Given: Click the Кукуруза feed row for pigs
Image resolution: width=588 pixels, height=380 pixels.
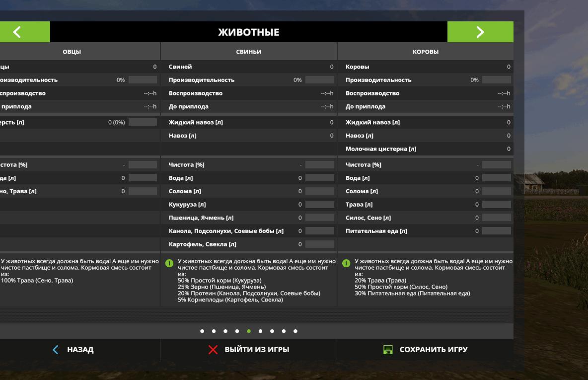Looking at the screenshot, I should [248, 205].
